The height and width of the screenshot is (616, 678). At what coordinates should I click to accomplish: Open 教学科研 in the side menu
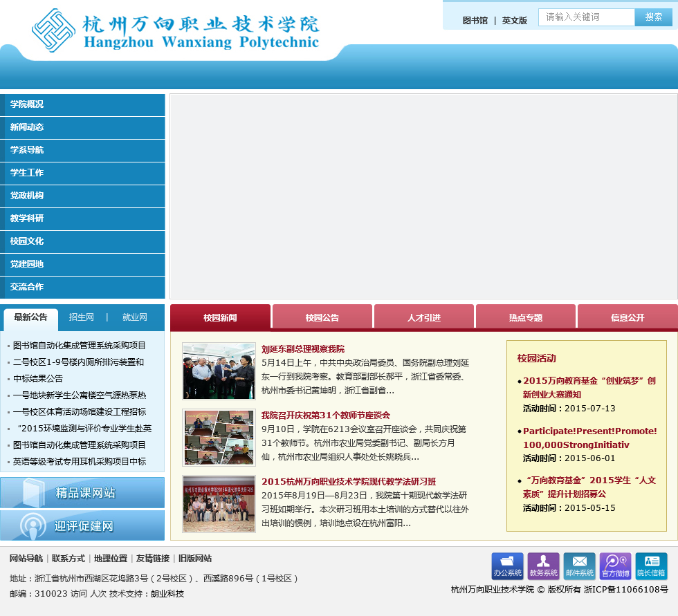click(82, 218)
